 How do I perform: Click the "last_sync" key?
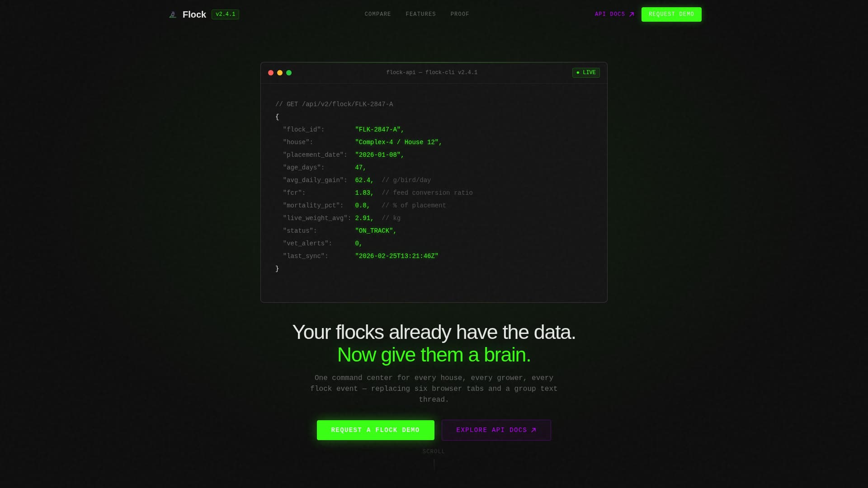click(306, 256)
